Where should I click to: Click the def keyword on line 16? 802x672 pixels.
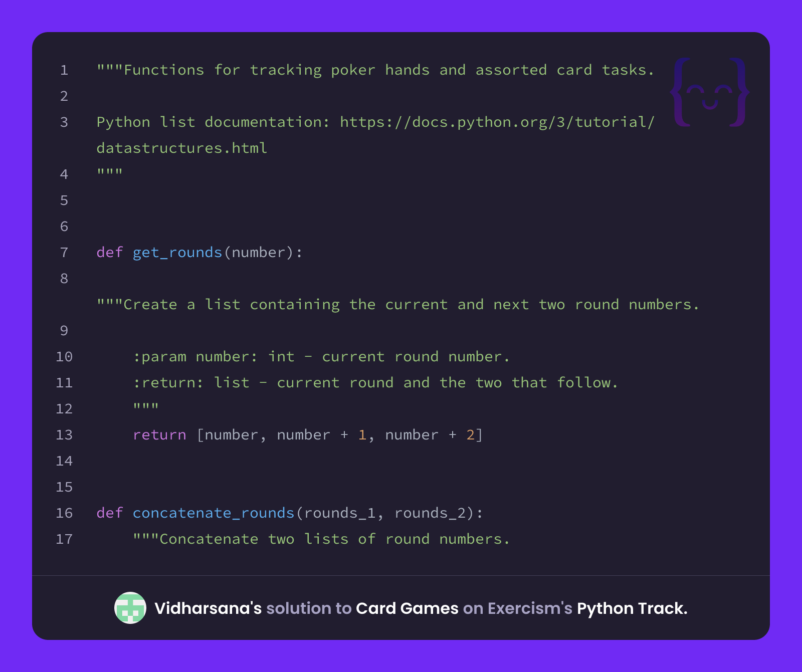110,513
